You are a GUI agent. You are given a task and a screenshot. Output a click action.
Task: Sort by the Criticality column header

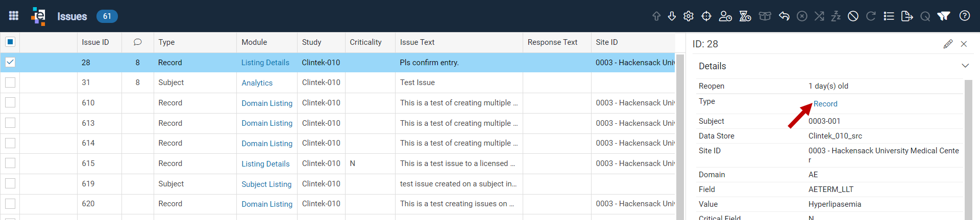365,42
